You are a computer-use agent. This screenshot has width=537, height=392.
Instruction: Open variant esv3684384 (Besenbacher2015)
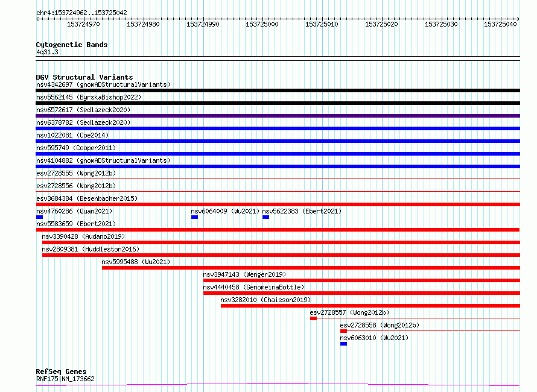(x=87, y=198)
